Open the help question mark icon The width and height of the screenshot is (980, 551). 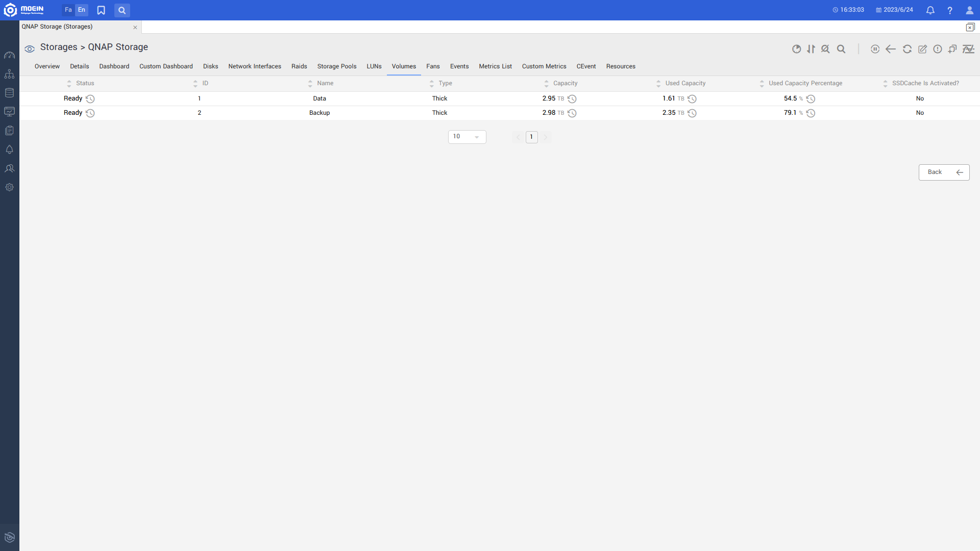tap(950, 10)
